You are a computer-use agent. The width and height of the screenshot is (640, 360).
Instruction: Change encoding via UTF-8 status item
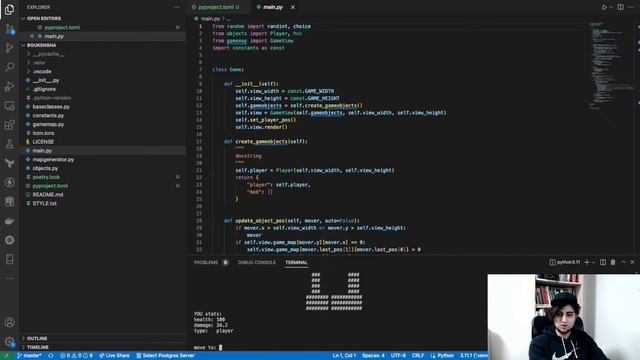398,356
